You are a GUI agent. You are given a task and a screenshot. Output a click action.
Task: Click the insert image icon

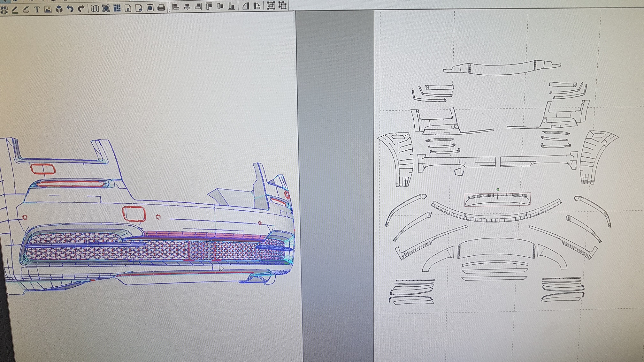tap(48, 9)
